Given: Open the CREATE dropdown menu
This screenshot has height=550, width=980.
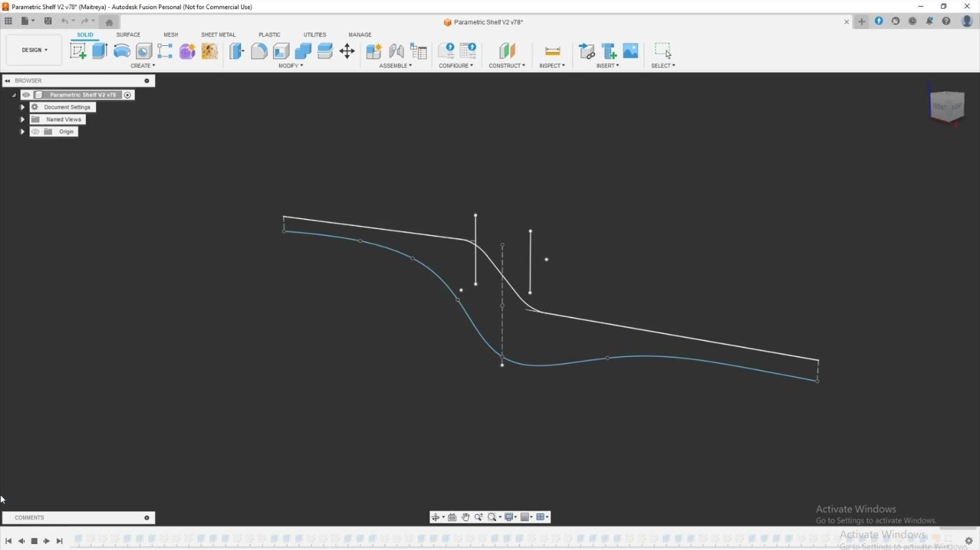Looking at the screenshot, I should point(143,66).
